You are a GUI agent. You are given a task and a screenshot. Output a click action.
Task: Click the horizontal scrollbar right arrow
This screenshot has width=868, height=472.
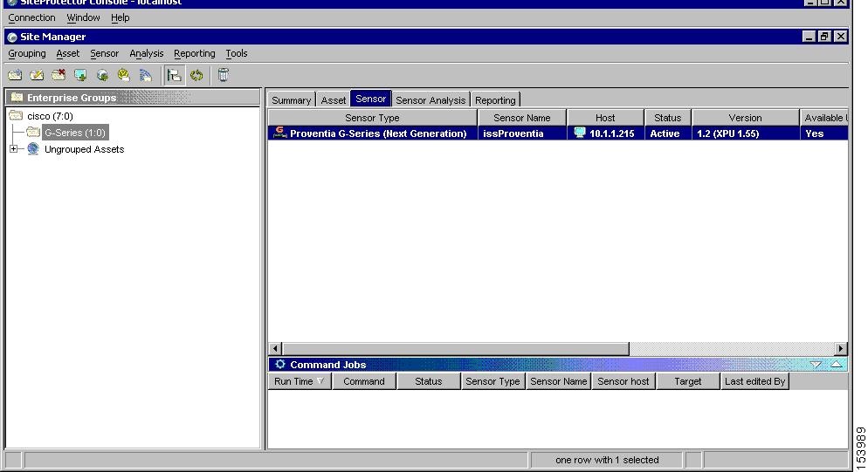coord(841,349)
